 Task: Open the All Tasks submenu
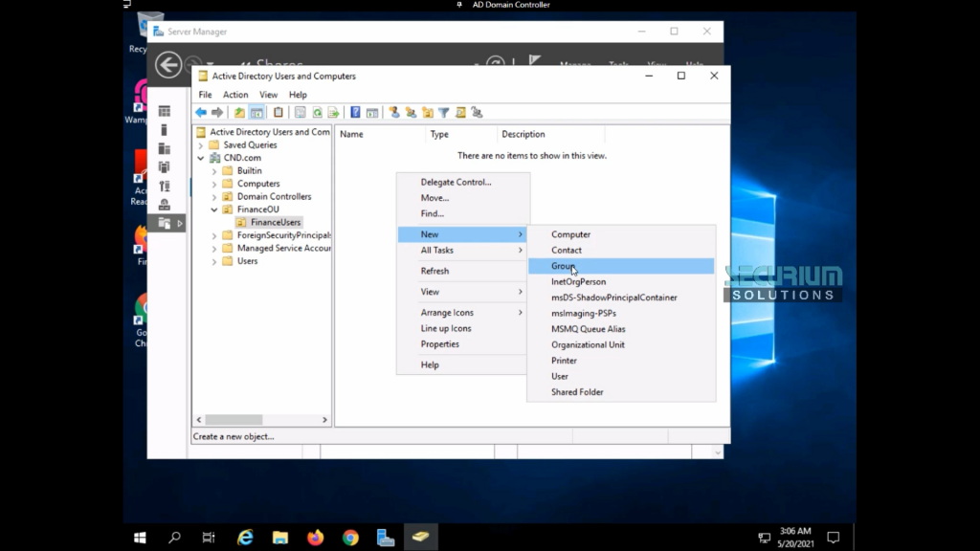463,250
